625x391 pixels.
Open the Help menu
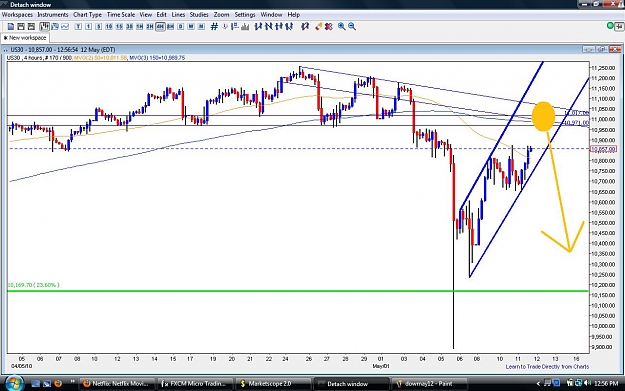pyautogui.click(x=294, y=15)
